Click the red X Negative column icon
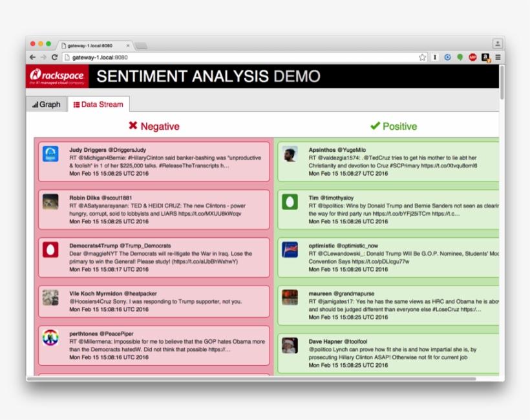530x420 pixels. click(132, 126)
